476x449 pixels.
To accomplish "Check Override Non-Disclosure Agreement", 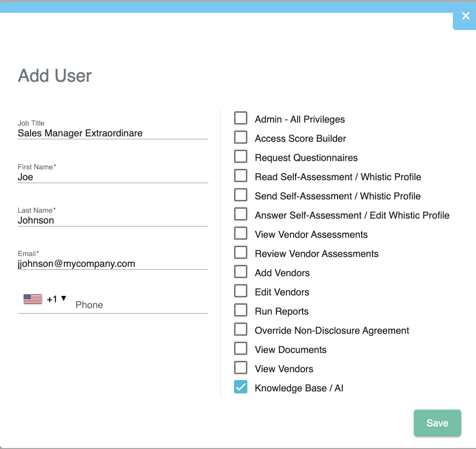I will point(240,329).
